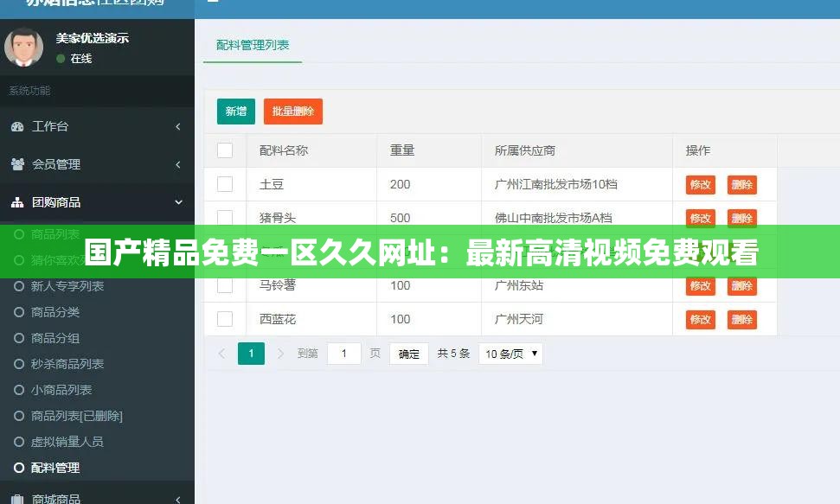Click the 会员管理 members icon
Screen dimensions: 840x504
(19, 164)
